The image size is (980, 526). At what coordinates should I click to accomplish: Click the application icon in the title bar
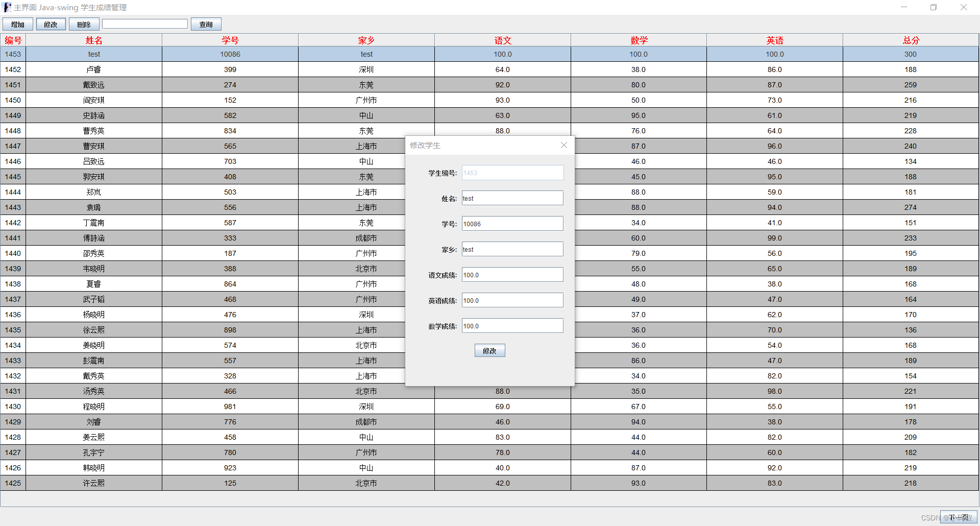click(x=7, y=7)
